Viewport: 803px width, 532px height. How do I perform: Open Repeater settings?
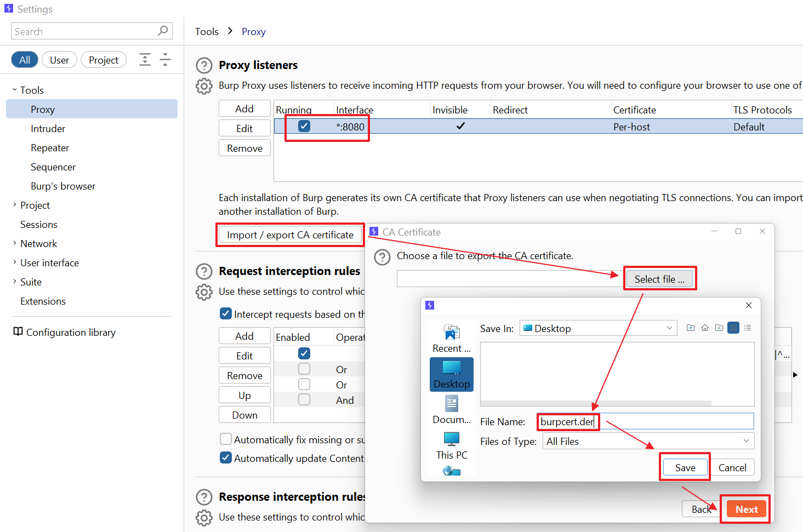[50, 147]
